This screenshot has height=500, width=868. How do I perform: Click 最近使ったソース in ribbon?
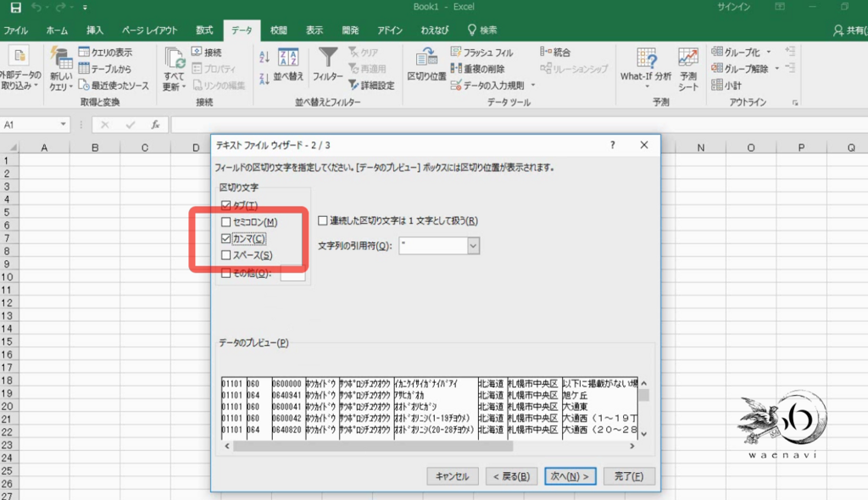coord(114,86)
